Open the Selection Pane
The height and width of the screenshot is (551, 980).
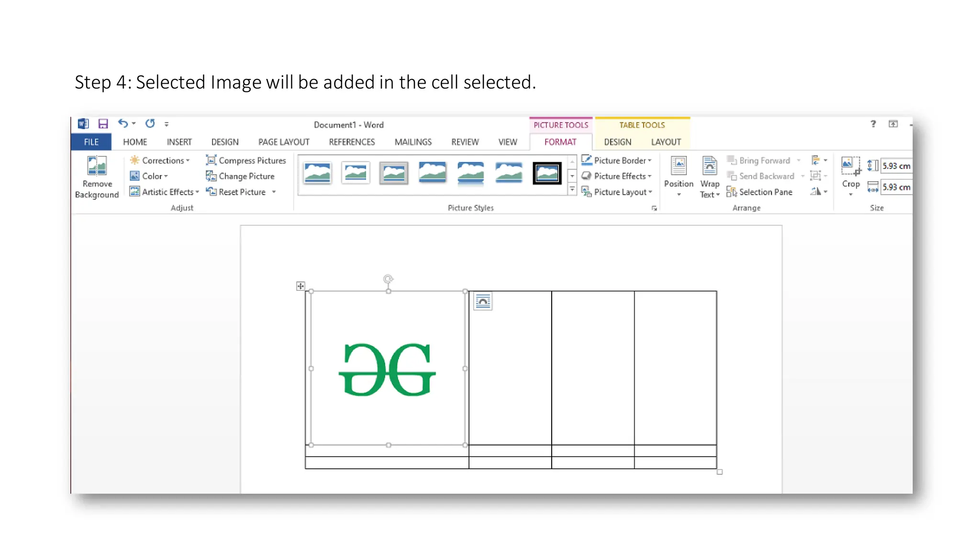point(759,192)
